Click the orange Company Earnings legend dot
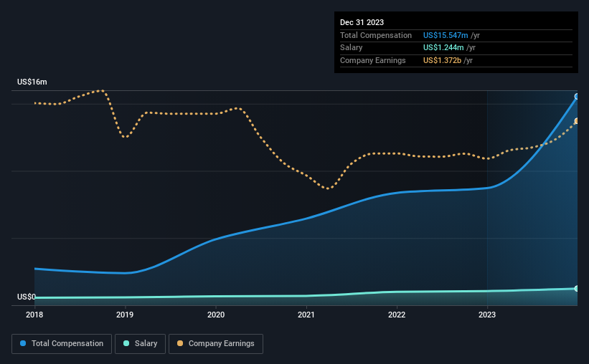This screenshot has height=364, width=589. [x=180, y=343]
